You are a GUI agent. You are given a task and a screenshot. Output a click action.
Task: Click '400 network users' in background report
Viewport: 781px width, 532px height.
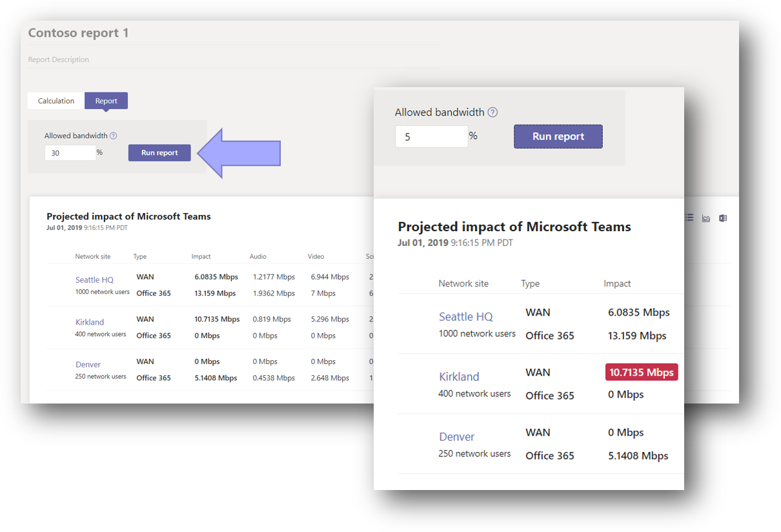[101, 334]
